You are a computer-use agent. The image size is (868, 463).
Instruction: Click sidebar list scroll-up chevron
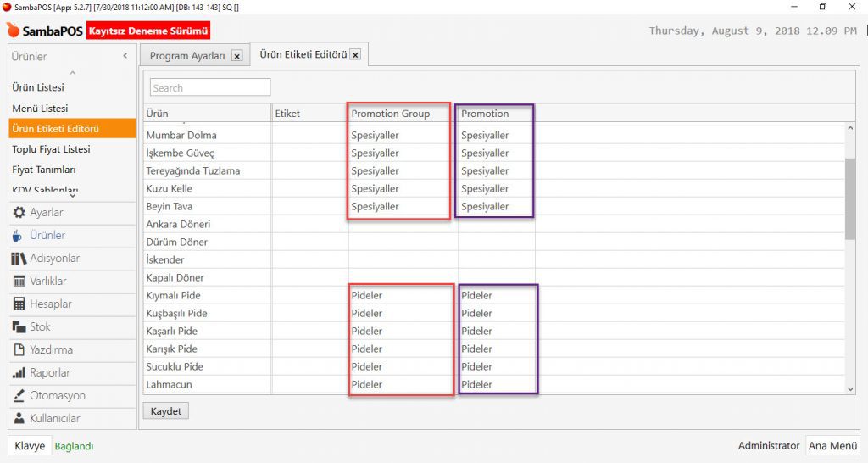point(73,73)
